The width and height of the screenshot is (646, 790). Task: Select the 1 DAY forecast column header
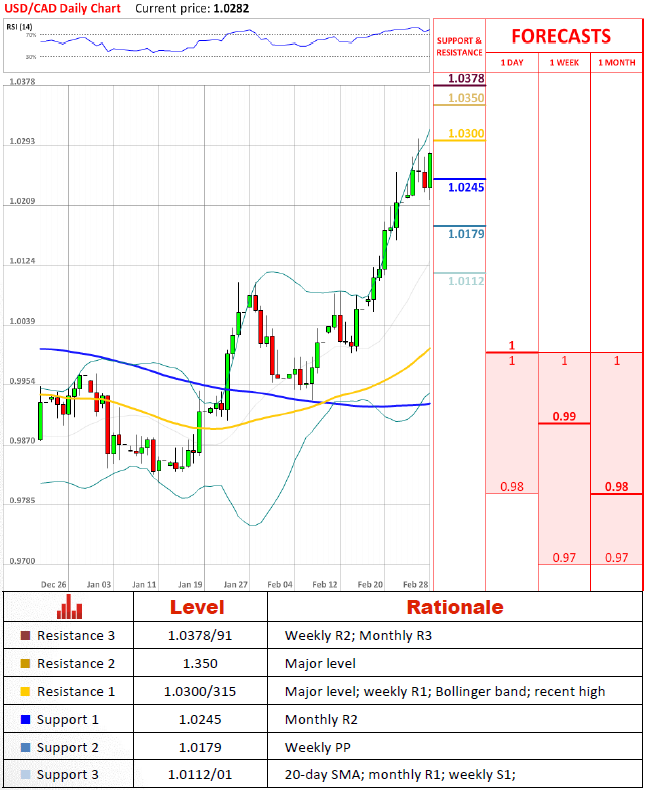(511, 62)
